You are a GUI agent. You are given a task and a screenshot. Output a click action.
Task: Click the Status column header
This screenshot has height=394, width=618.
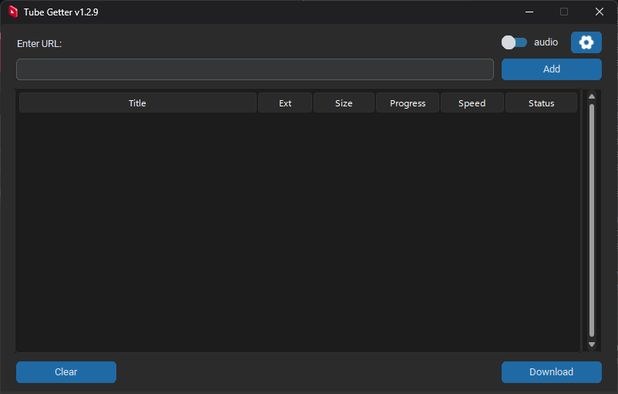(x=541, y=103)
